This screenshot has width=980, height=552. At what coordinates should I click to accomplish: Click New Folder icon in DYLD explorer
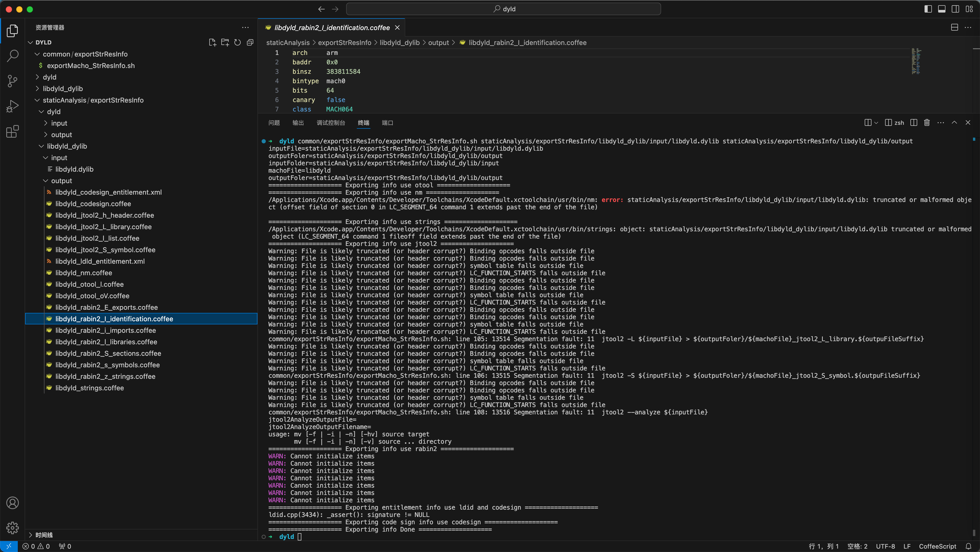click(225, 42)
